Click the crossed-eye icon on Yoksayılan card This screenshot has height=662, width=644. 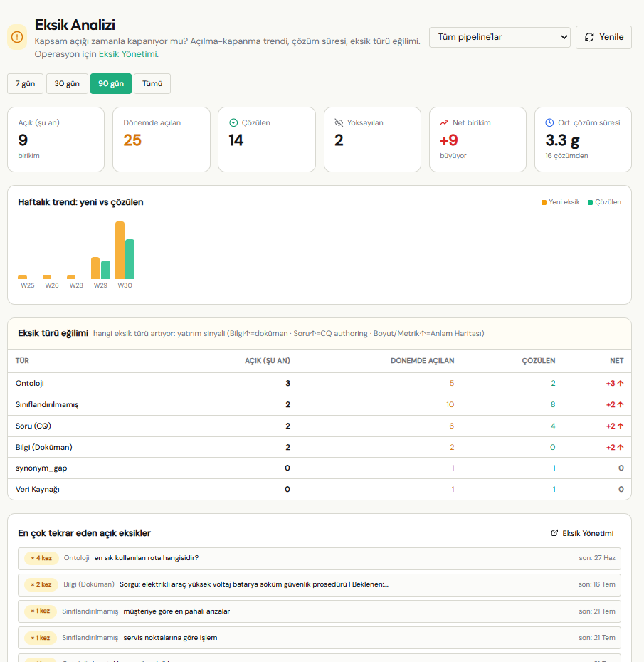pyautogui.click(x=339, y=122)
